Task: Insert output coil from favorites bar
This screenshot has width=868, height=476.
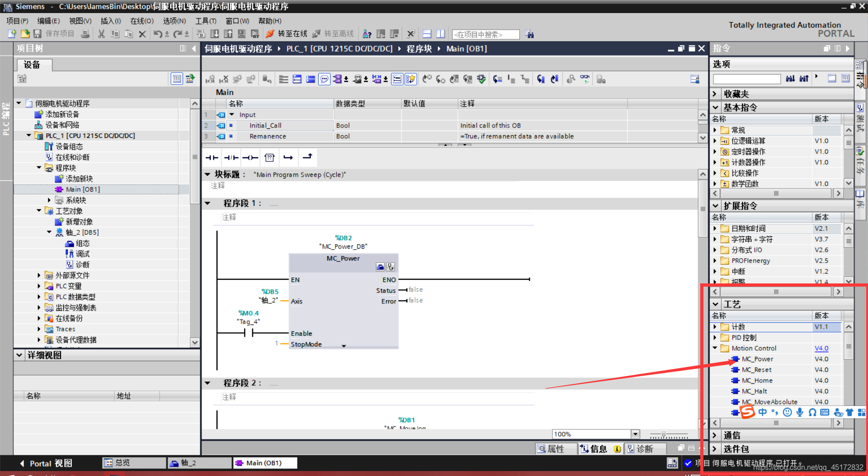Action: pos(250,157)
